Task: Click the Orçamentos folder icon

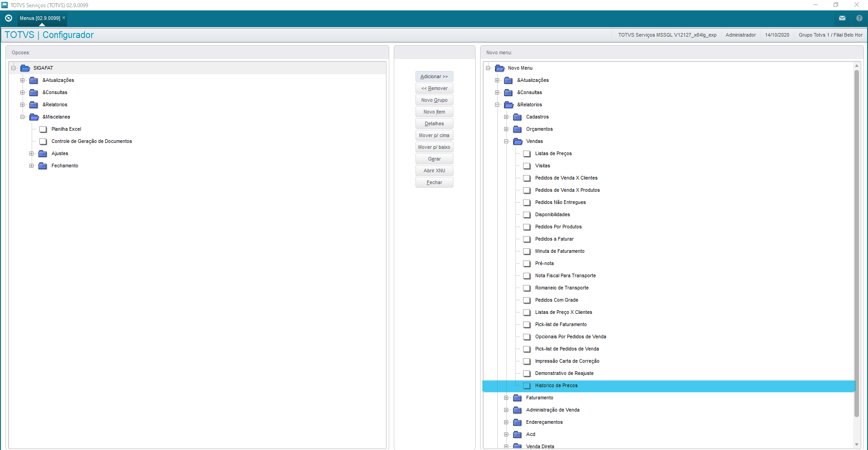Action: pos(518,129)
